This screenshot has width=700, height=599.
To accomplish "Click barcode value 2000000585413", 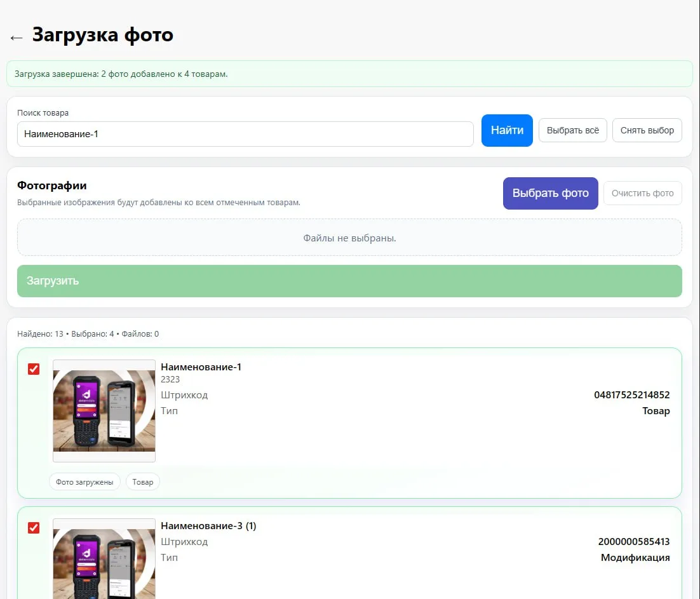I will tap(634, 541).
